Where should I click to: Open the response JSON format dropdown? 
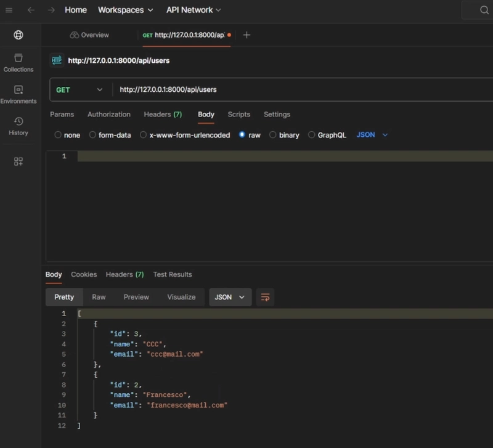(x=230, y=297)
